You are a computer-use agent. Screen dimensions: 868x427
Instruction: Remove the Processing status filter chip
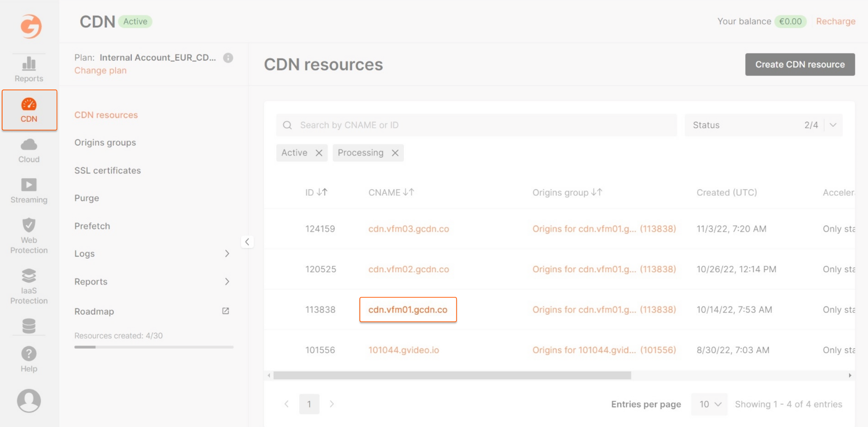pos(395,153)
